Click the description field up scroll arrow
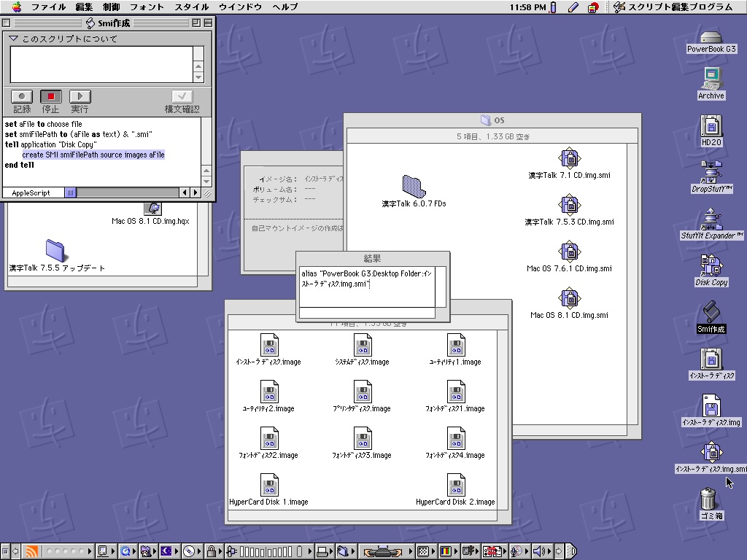 [198, 66]
